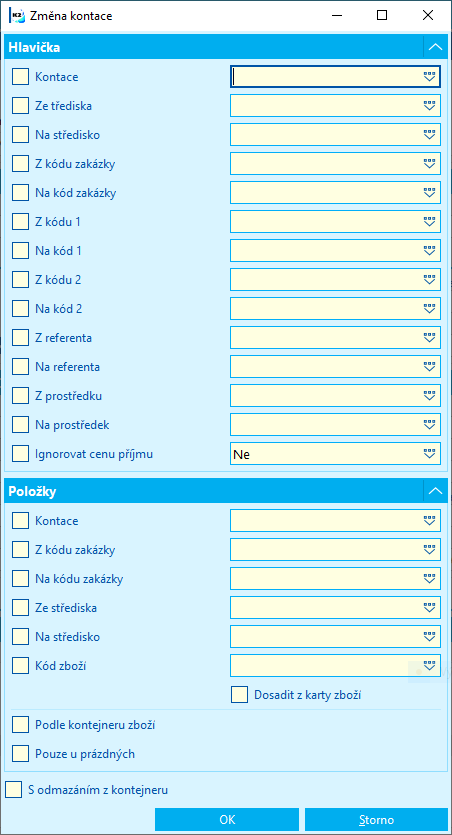Screen dimensions: 452x835
Task: Open lookup icon for Na kód zakázky
Action: point(429,192)
